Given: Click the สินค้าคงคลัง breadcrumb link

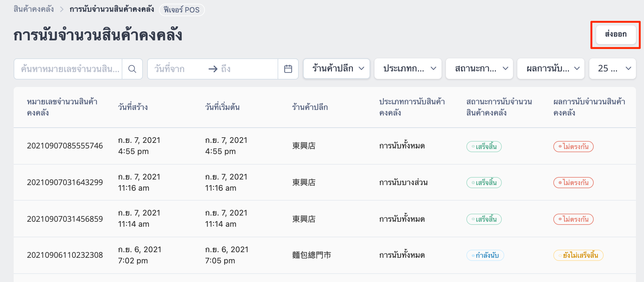Looking at the screenshot, I should (34, 9).
